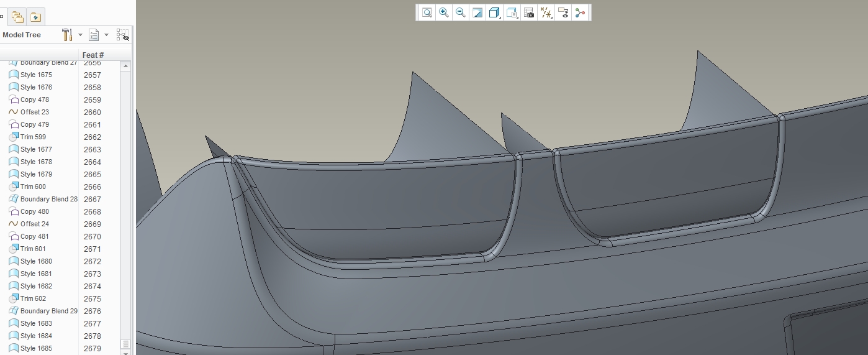Screen dimensions: 868x355
Task: Click the Model Tree settings list icon
Action: (x=94, y=35)
